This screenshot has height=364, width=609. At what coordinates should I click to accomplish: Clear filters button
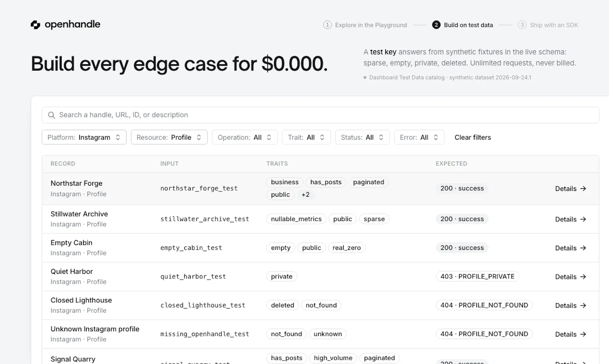(473, 137)
